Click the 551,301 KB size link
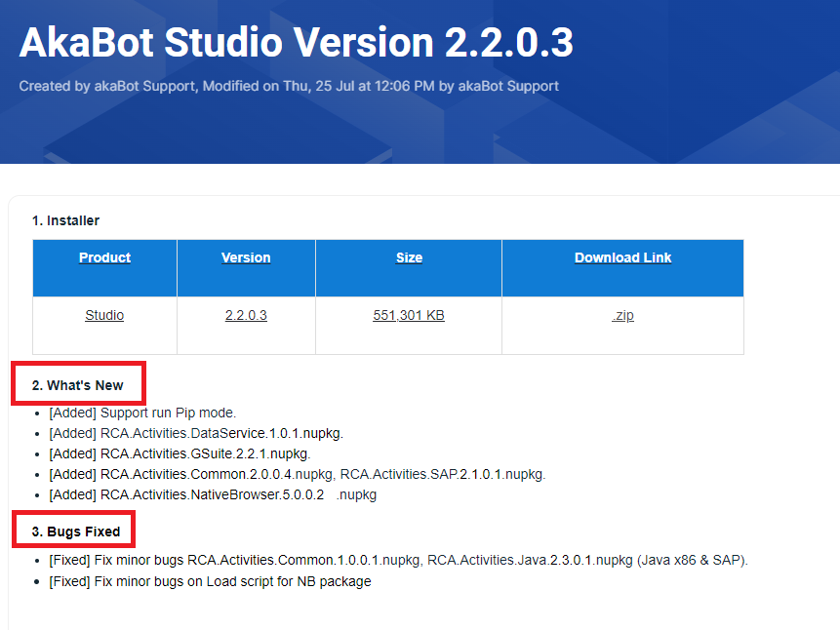The width and height of the screenshot is (840, 630). [409, 315]
